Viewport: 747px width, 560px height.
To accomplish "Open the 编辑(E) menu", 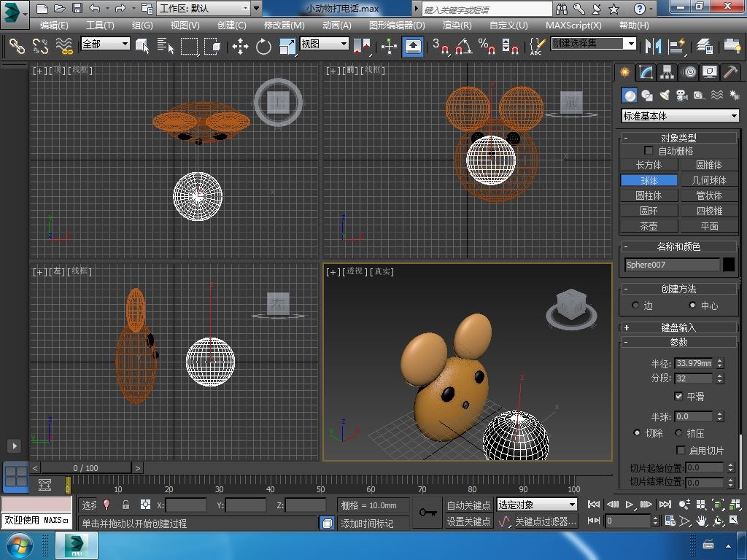I will 54,26.
